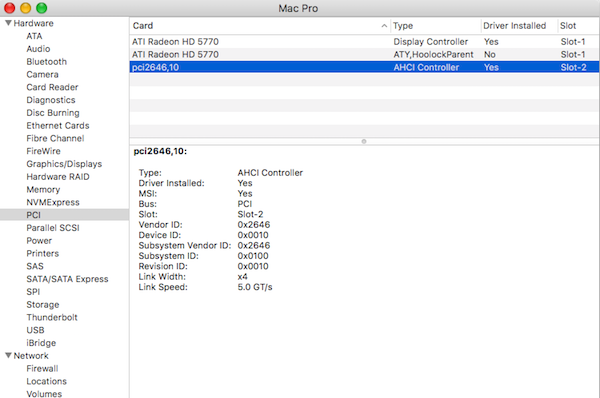The width and height of the screenshot is (600, 398).
Task: Open the Bluetooth hardware section
Action: pyautogui.click(x=47, y=62)
